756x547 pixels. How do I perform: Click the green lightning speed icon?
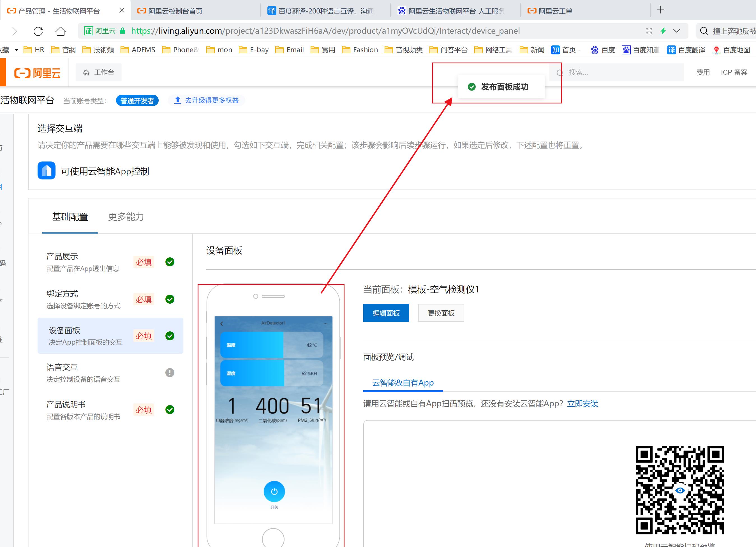coord(663,31)
